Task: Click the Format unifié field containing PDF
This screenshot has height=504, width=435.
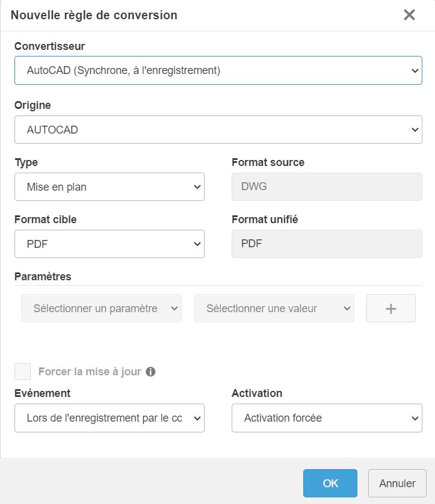Action: 327,244
